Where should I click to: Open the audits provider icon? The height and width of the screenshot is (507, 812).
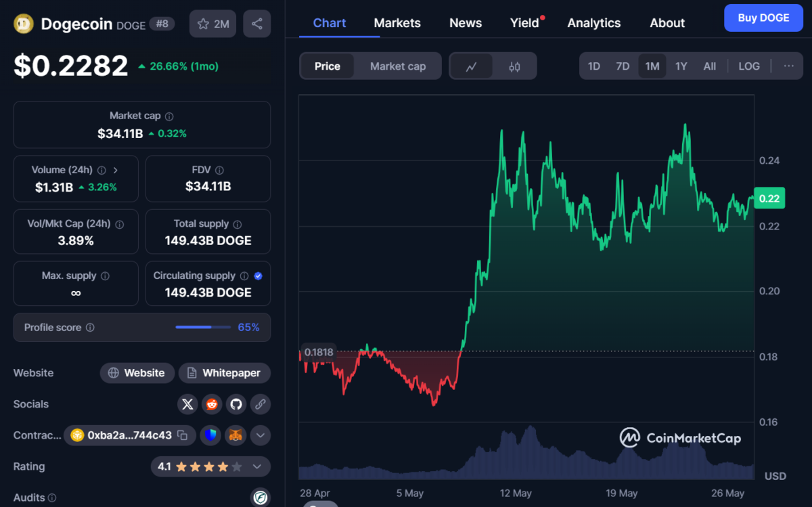261,498
